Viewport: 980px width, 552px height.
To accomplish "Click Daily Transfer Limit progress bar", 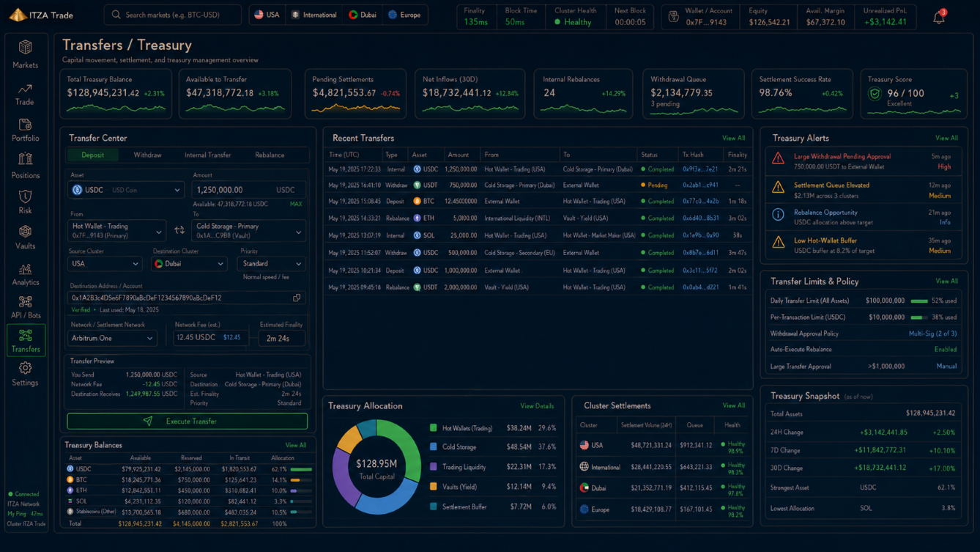I will [x=919, y=301].
